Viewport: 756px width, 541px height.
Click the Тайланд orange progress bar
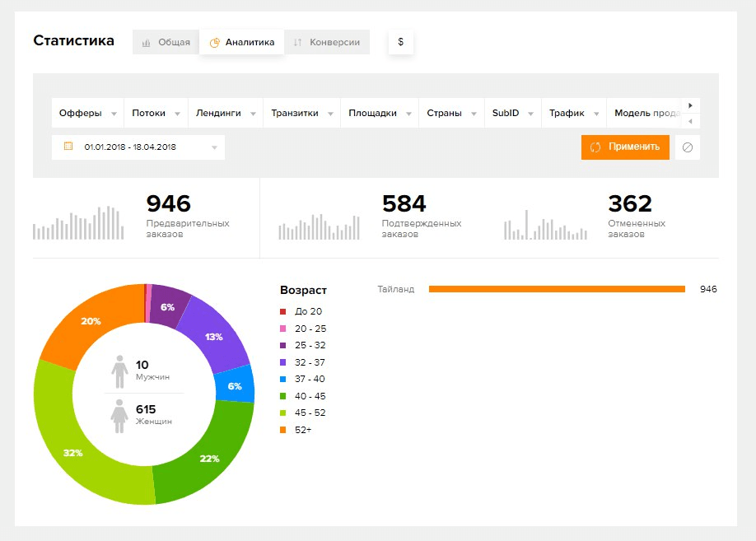pyautogui.click(x=557, y=289)
